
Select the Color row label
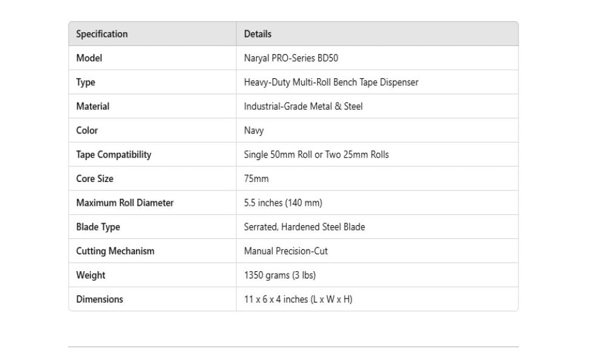[x=87, y=130]
